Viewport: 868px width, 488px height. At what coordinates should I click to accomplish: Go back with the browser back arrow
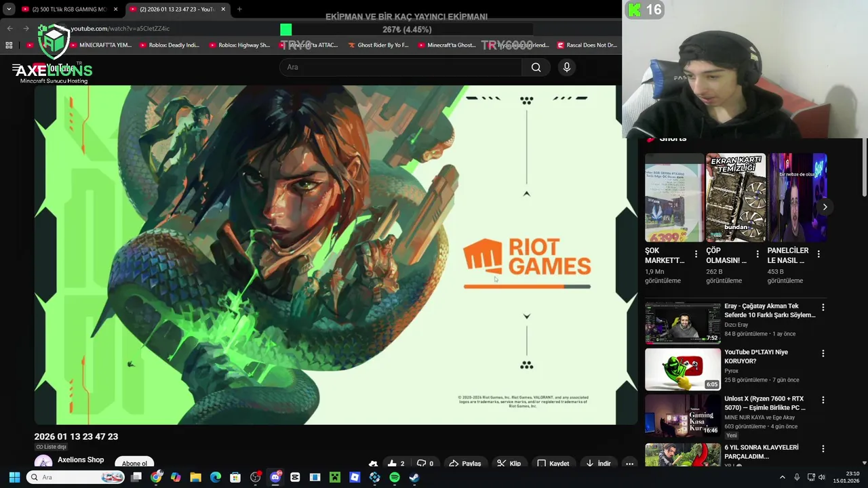pyautogui.click(x=9, y=28)
